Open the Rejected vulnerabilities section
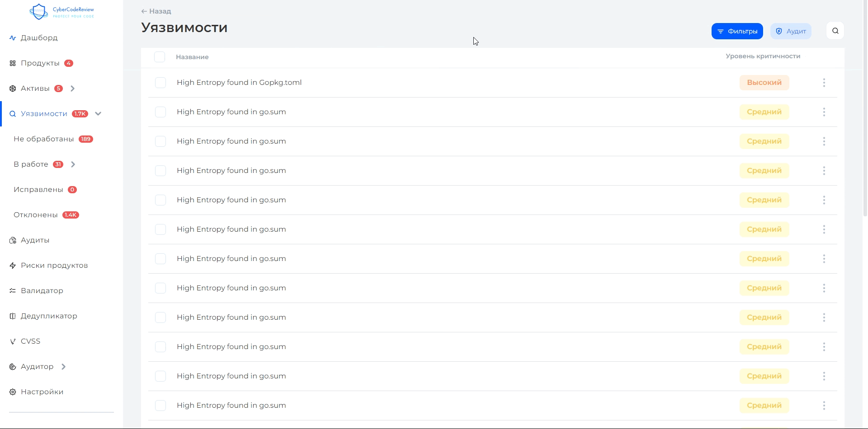The height and width of the screenshot is (429, 868). point(36,215)
